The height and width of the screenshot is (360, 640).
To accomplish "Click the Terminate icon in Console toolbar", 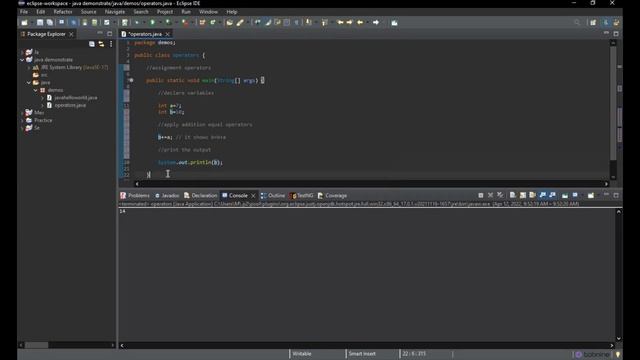I will click(x=481, y=196).
